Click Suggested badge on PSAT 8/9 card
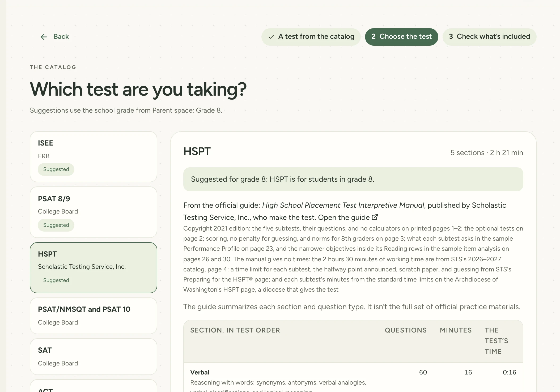Viewport: 560px width, 392px height. (x=56, y=225)
